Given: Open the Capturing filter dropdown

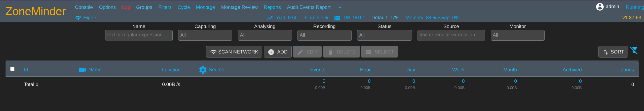Looking at the screenshot, I should click(205, 35).
